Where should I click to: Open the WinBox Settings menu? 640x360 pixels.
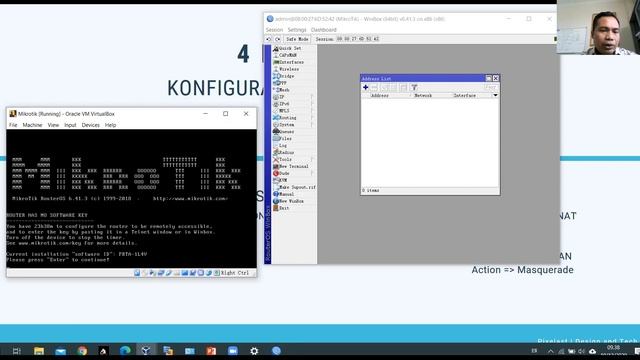(x=297, y=30)
